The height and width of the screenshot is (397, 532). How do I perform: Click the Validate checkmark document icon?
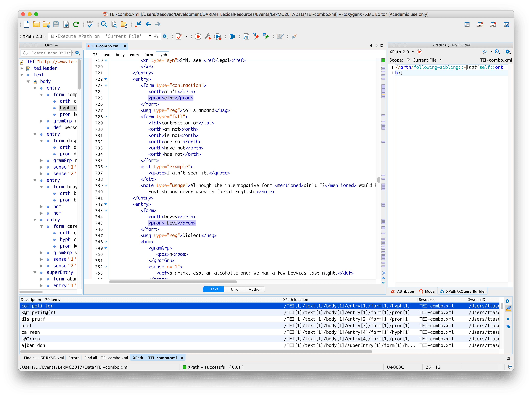coord(179,37)
